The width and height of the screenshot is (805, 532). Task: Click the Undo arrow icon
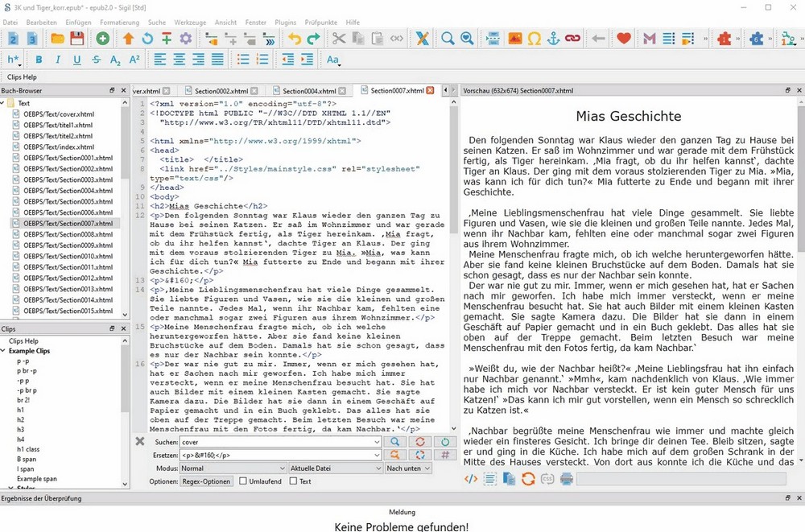pos(294,38)
